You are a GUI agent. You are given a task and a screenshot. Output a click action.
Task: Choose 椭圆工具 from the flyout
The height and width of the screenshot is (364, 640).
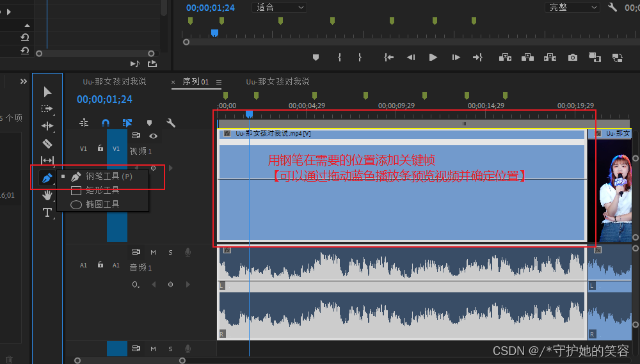coord(102,204)
